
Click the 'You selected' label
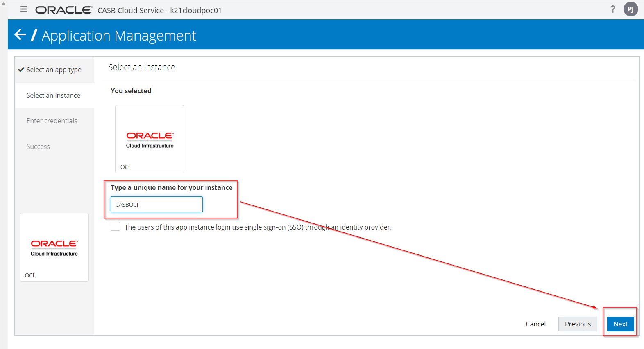131,91
